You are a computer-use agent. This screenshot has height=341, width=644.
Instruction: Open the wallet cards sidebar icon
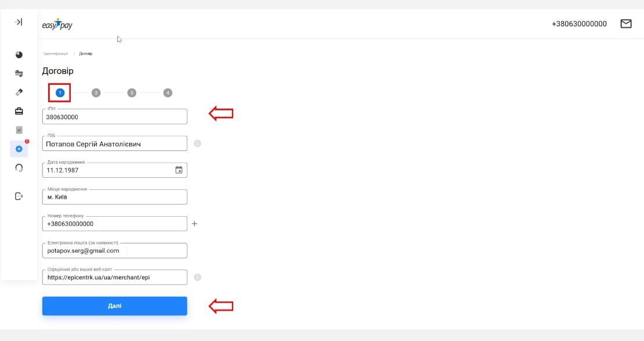[19, 74]
